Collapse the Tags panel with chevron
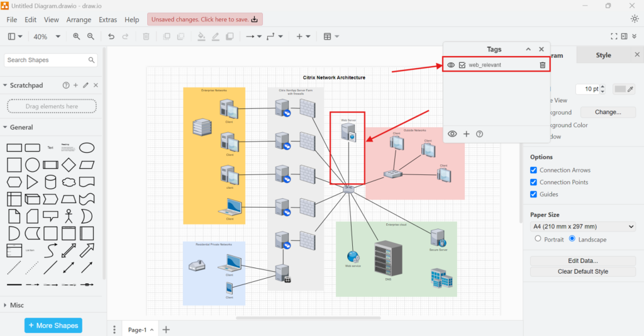 528,49
